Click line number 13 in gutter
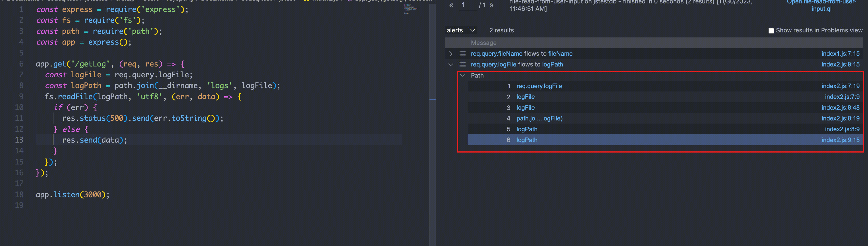Image resolution: width=868 pixels, height=246 pixels. click(x=19, y=140)
